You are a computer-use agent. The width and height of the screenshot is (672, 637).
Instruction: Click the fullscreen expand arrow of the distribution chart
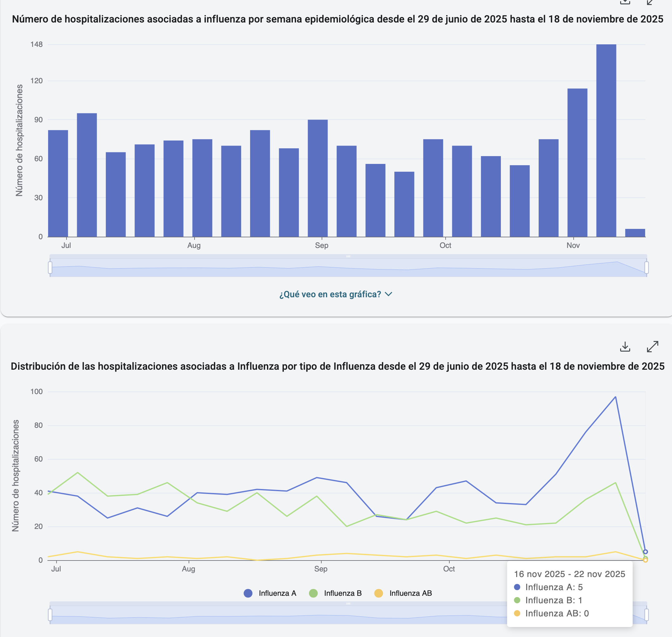(x=652, y=347)
